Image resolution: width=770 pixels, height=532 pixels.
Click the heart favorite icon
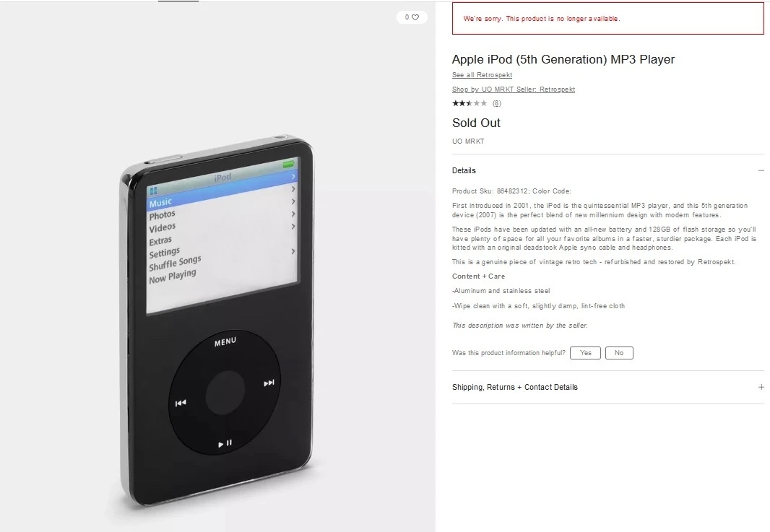tap(415, 17)
